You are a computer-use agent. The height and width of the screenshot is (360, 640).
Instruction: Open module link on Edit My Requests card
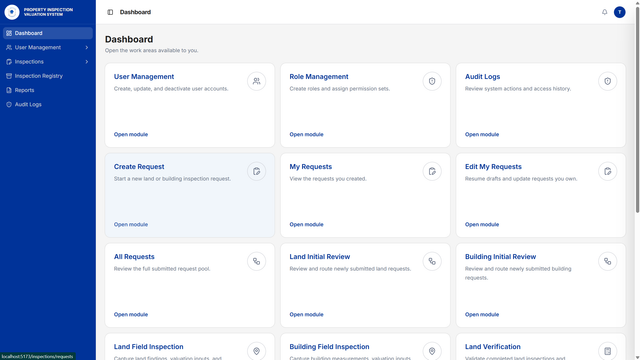pyautogui.click(x=482, y=224)
